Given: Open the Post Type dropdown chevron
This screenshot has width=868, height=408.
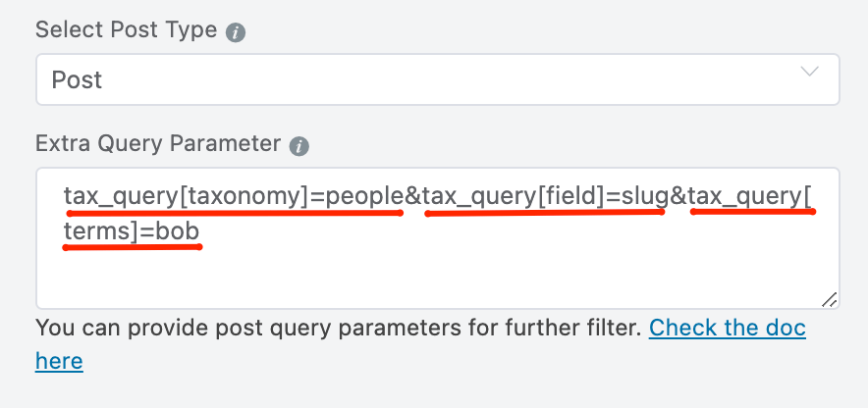Looking at the screenshot, I should 809,72.
